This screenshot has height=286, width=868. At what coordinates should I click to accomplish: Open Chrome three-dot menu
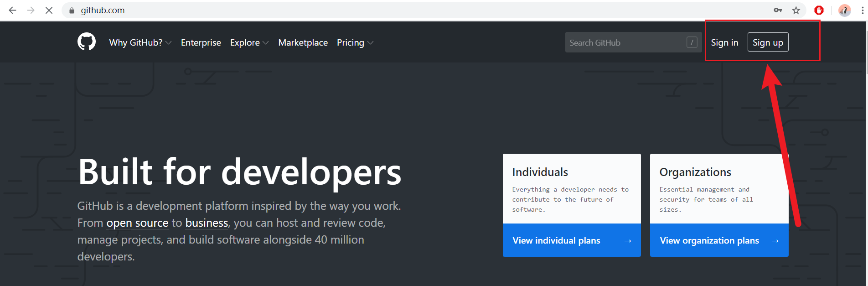862,10
